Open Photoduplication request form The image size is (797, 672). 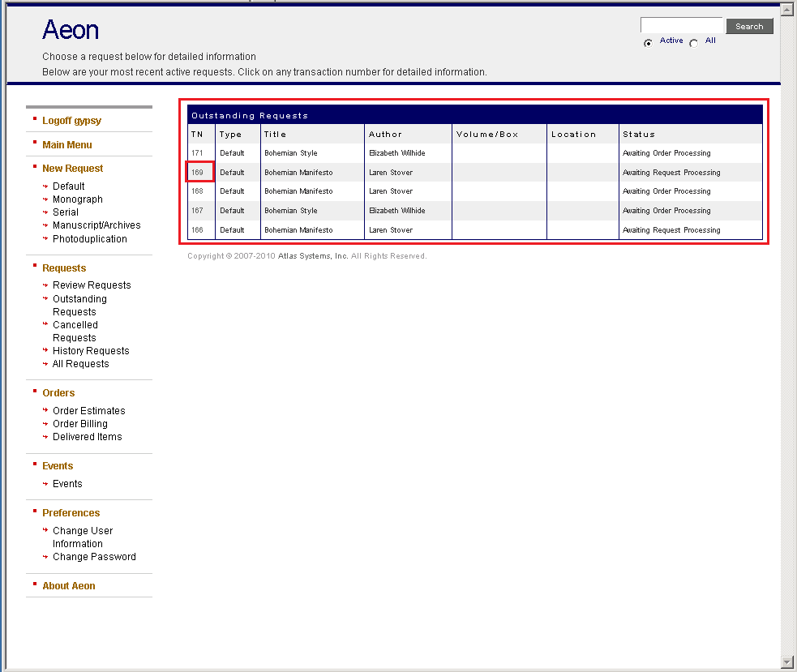[90, 239]
